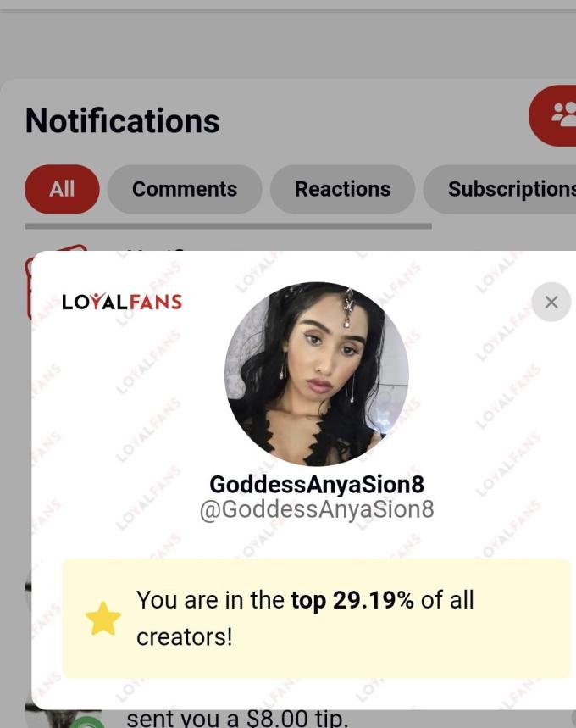
Task: Click the LoyalFans logo in popup
Action: pos(122,302)
